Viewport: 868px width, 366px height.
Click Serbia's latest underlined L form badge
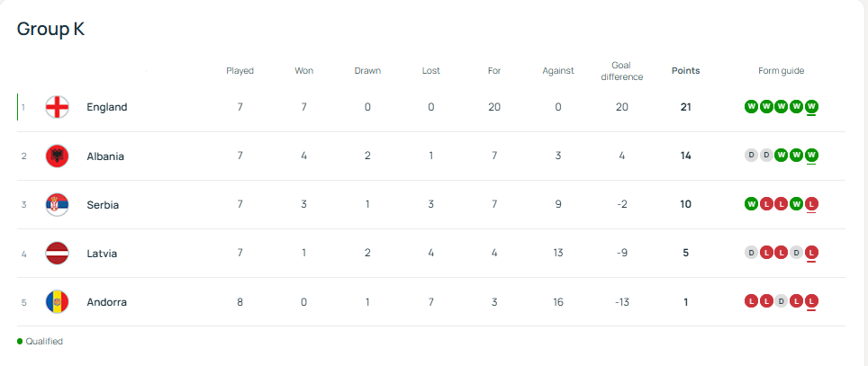(x=811, y=204)
